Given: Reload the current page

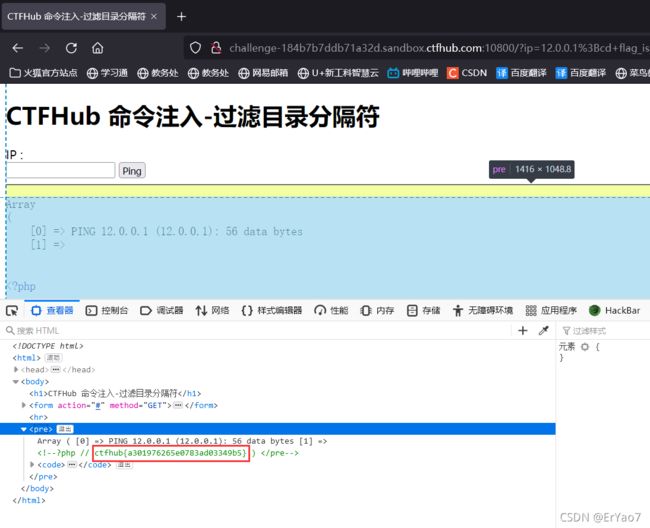Looking at the screenshot, I should (x=71, y=48).
